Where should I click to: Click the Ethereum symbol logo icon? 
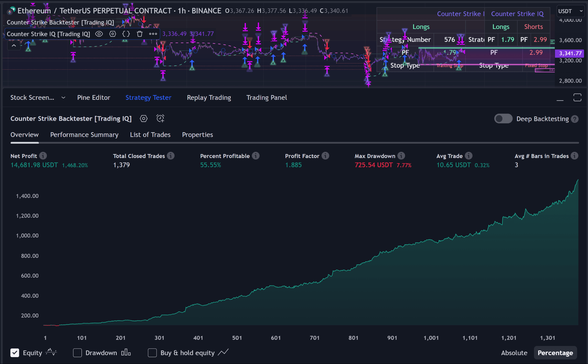click(x=11, y=11)
